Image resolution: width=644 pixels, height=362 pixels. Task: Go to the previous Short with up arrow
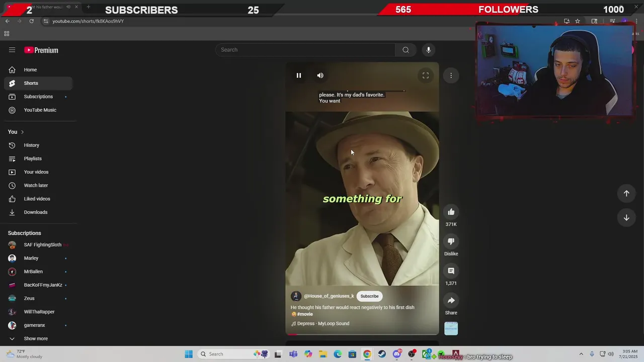pyautogui.click(x=626, y=194)
